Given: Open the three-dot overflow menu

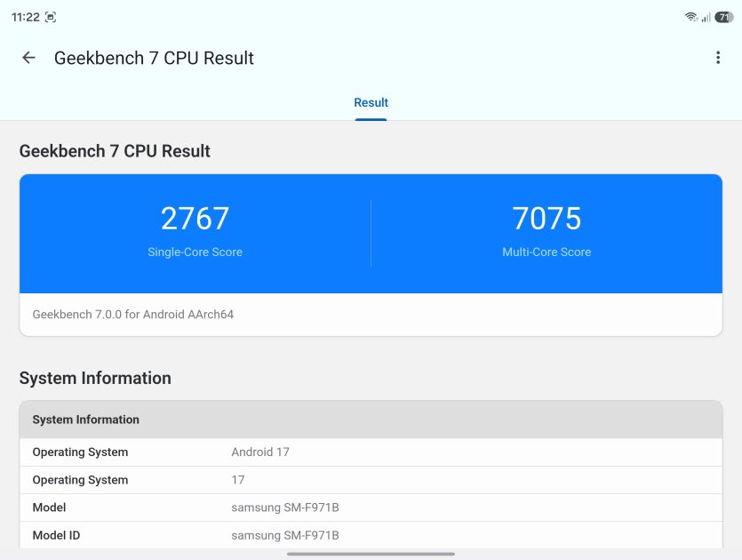Looking at the screenshot, I should click(x=718, y=58).
